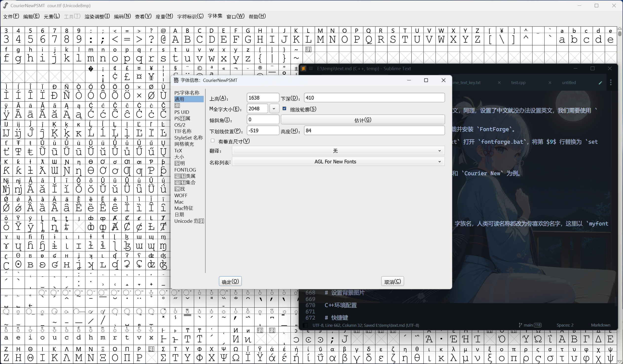Image resolution: width=623 pixels, height=364 pixels.
Task: Open the M全字大小 size dropdown
Action: [274, 109]
